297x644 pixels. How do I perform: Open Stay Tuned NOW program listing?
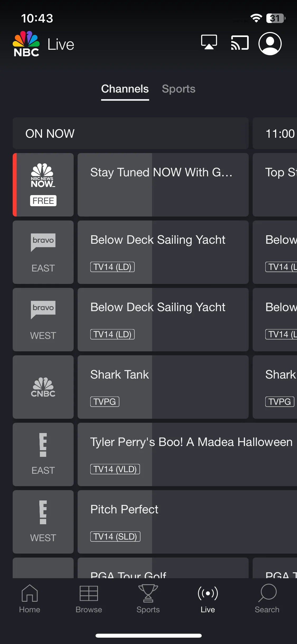163,185
